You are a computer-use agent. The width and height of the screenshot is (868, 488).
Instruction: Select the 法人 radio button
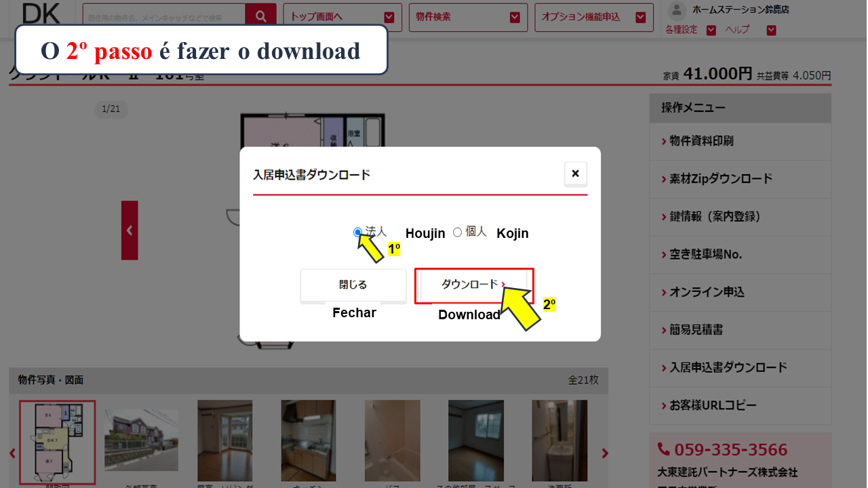(357, 232)
